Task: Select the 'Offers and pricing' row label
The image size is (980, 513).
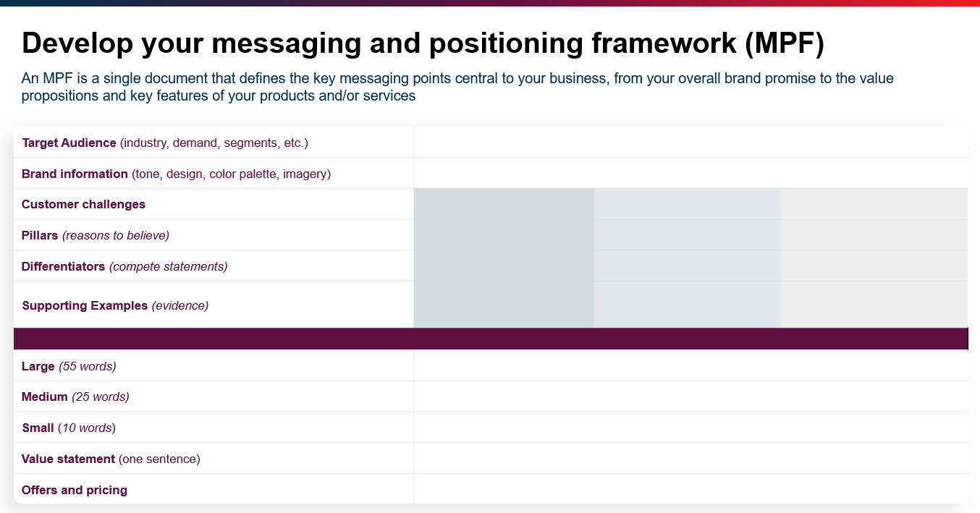Action: click(75, 490)
